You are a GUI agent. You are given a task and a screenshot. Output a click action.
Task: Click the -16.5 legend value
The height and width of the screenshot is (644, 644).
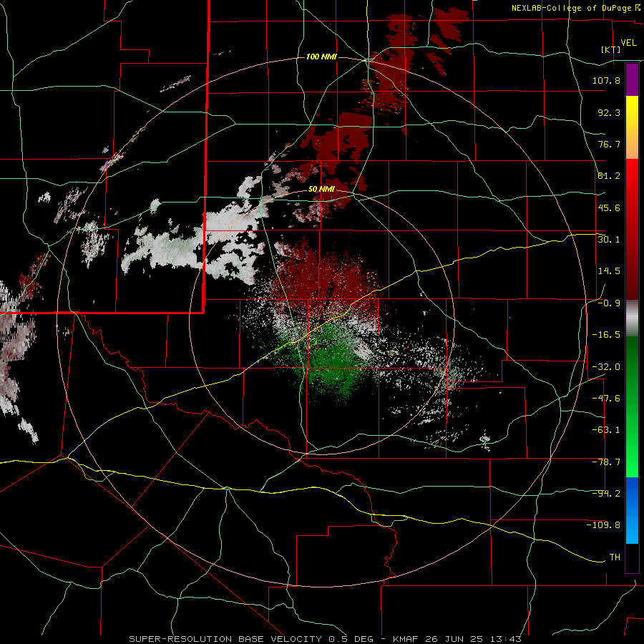pyautogui.click(x=606, y=335)
